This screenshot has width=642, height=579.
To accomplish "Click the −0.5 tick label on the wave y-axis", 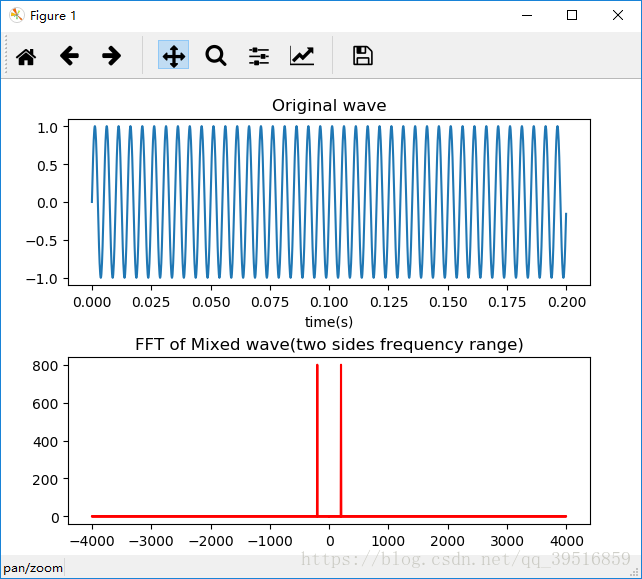I will [42, 241].
